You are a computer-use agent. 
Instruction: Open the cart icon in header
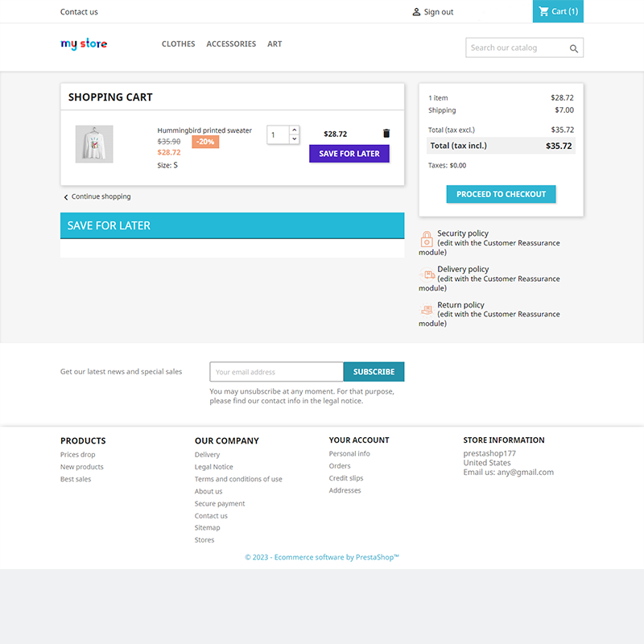tap(544, 11)
